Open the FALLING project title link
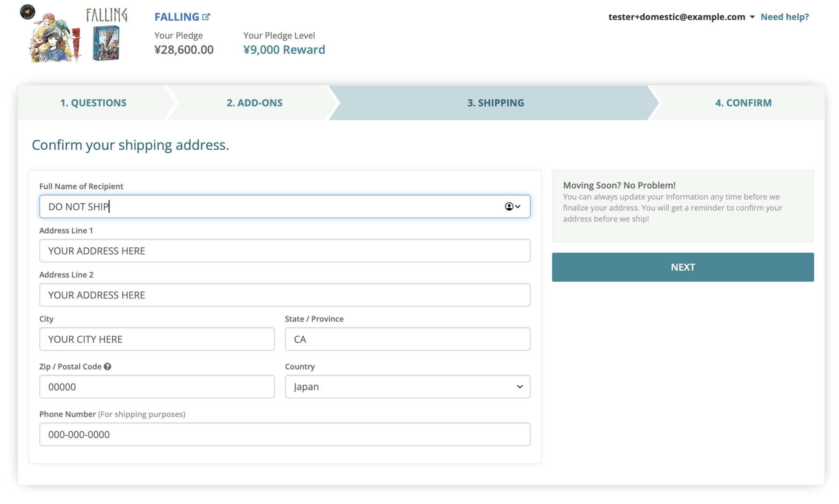This screenshot has width=839, height=504. 177,17
